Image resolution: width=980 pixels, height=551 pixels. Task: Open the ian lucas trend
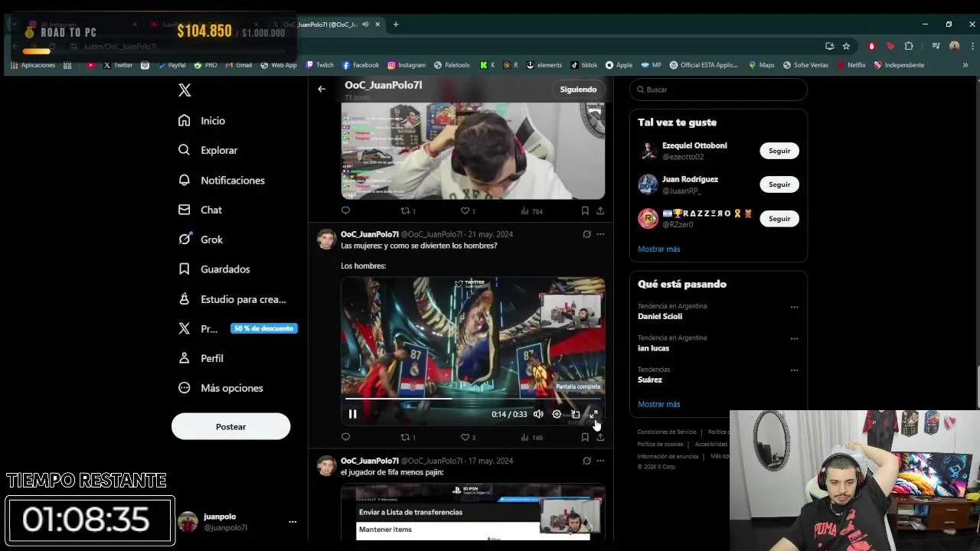tap(653, 348)
